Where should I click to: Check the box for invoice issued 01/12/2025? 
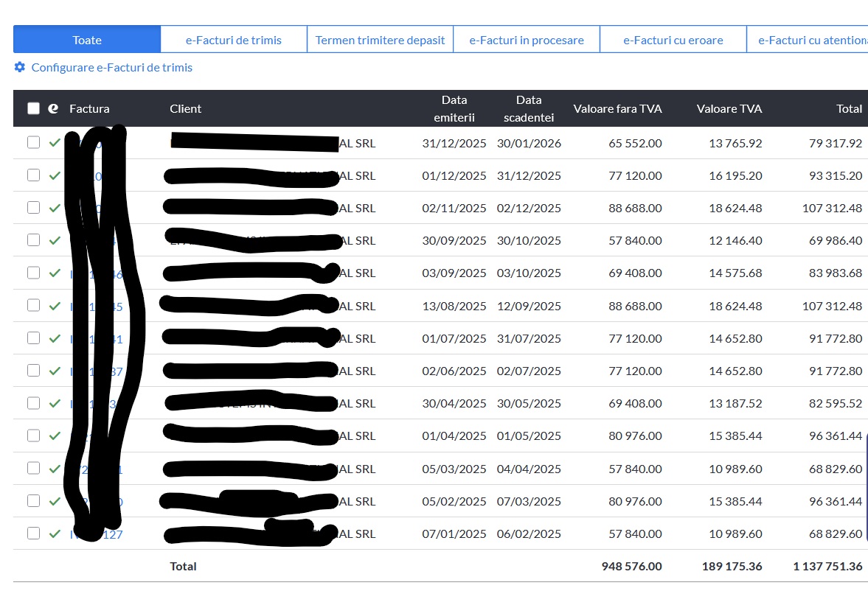[33, 175]
